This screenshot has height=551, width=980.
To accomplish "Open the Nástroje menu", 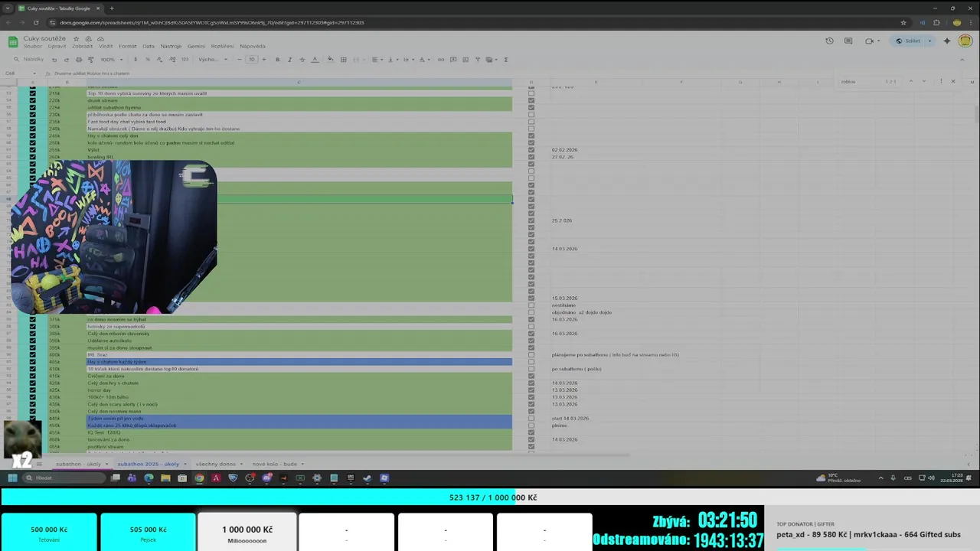I will (x=171, y=46).
